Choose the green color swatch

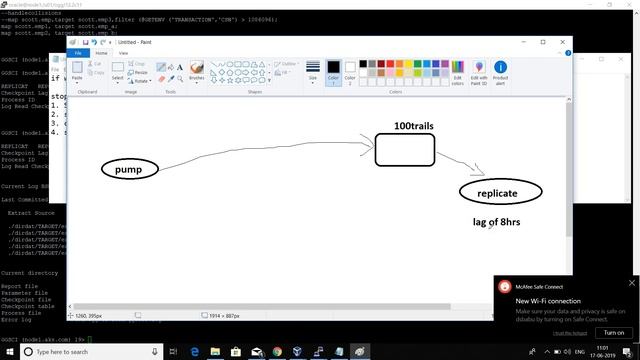[418, 64]
